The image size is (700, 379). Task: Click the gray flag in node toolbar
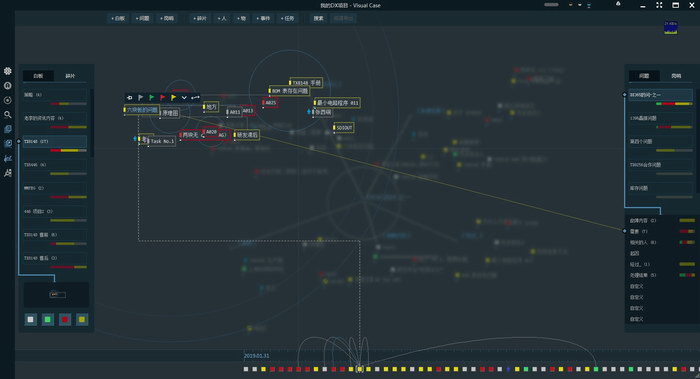tap(141, 97)
